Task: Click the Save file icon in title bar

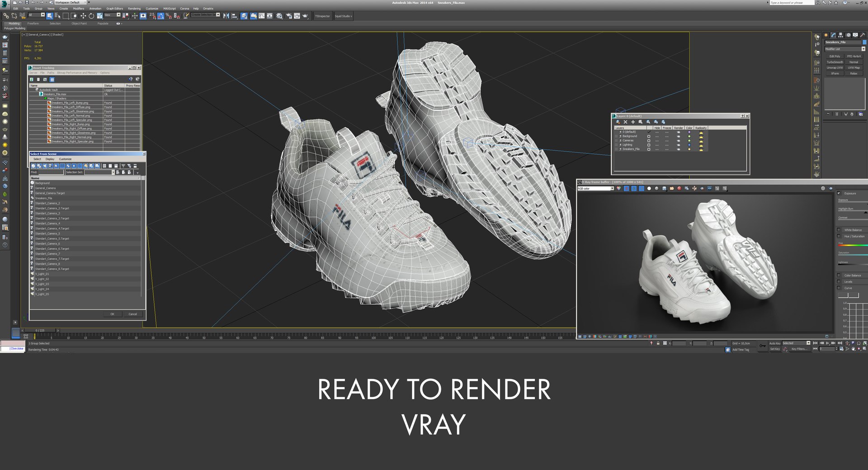Action: (x=27, y=2)
